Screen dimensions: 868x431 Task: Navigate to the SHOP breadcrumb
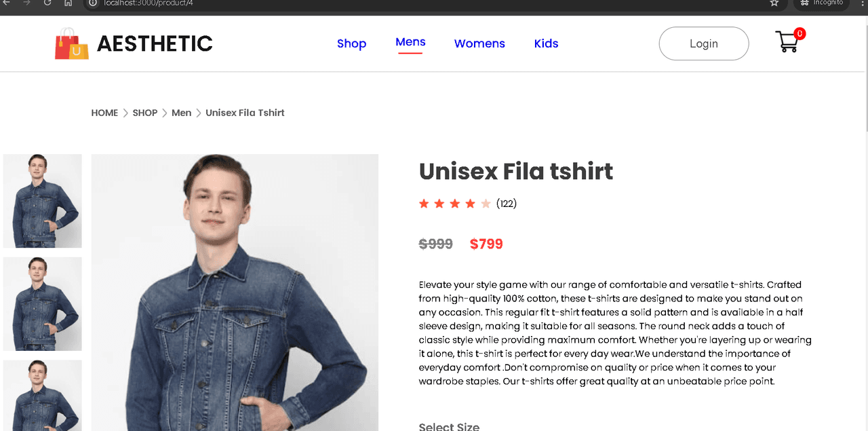144,113
